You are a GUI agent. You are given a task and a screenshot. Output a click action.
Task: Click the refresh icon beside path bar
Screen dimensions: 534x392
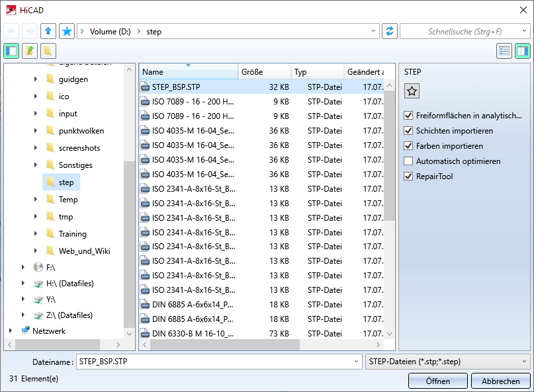coord(390,31)
